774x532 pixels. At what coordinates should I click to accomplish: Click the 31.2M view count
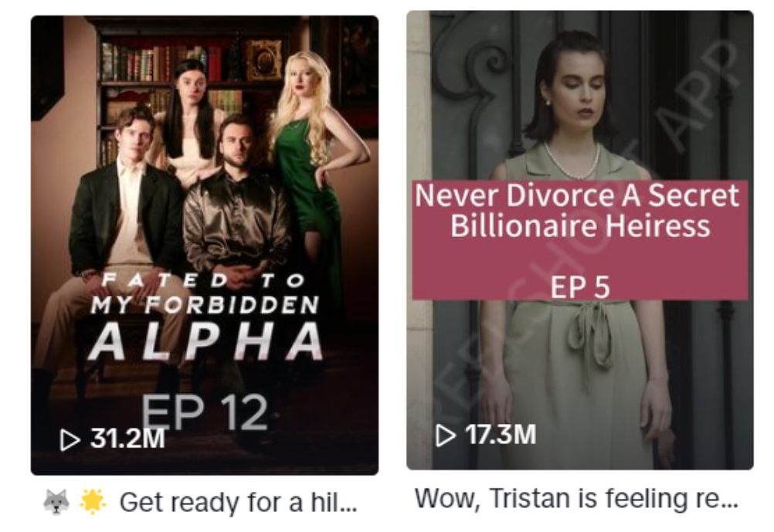127,439
